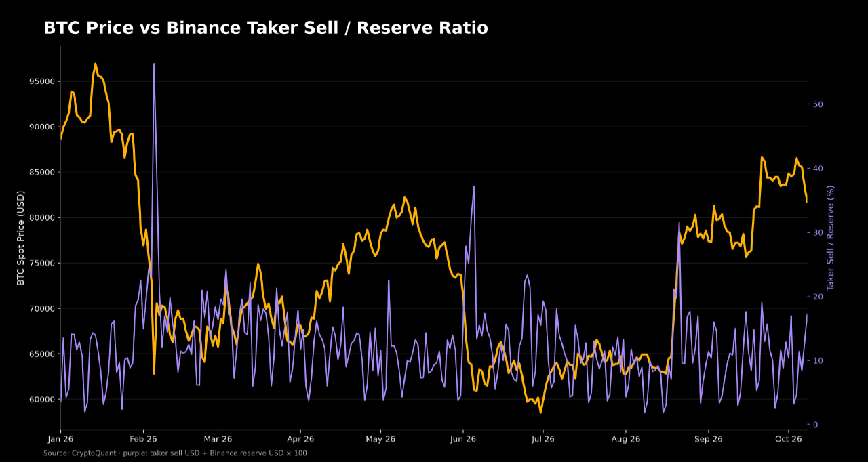The height and width of the screenshot is (462, 868).
Task: Click the 'Taker Sell / Reserve (%)' axis label
Action: tap(831, 238)
